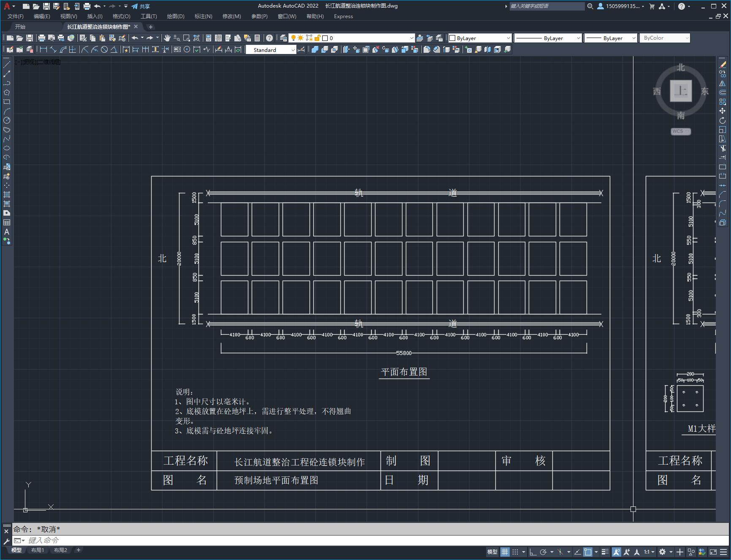Select the Rectangle draw tool
The height and width of the screenshot is (560, 731).
point(7,102)
